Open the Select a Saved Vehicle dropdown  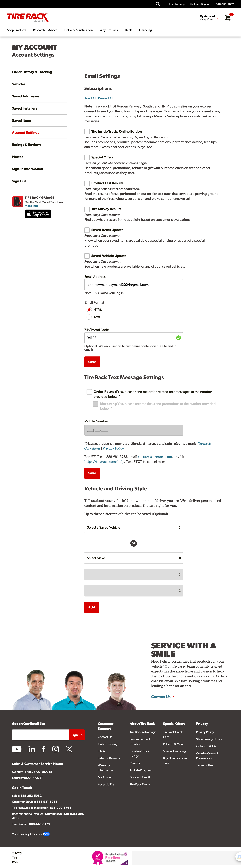click(x=133, y=527)
